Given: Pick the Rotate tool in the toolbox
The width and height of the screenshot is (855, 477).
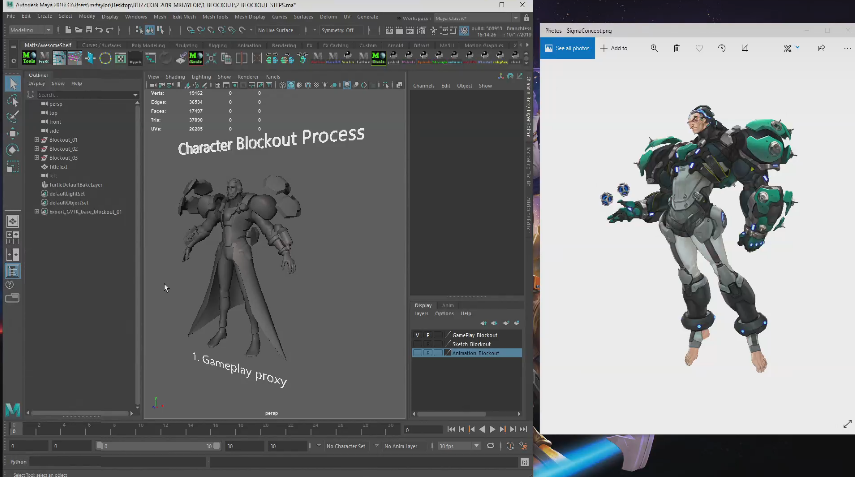Looking at the screenshot, I should click(13, 150).
